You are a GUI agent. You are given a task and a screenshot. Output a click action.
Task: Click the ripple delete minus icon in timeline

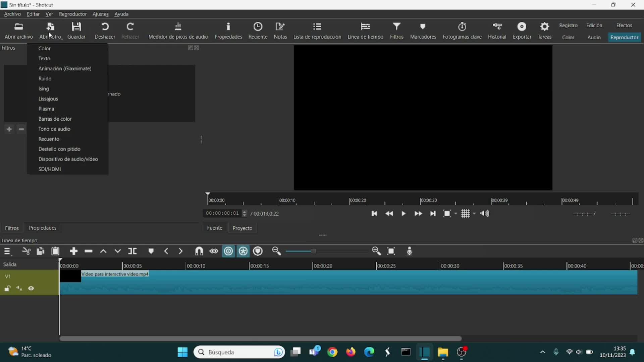[88, 251]
